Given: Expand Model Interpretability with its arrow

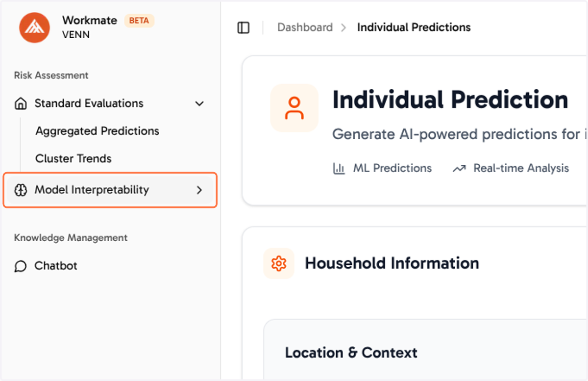Looking at the screenshot, I should (x=199, y=190).
